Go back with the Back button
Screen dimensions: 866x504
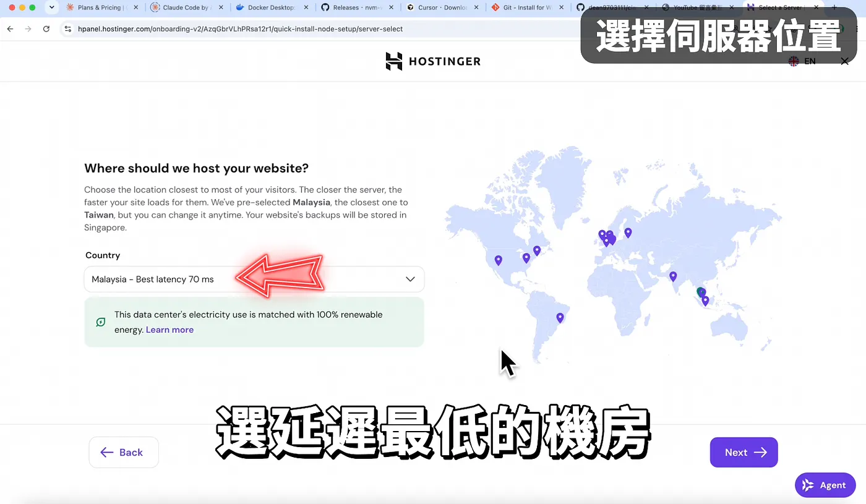tap(124, 452)
